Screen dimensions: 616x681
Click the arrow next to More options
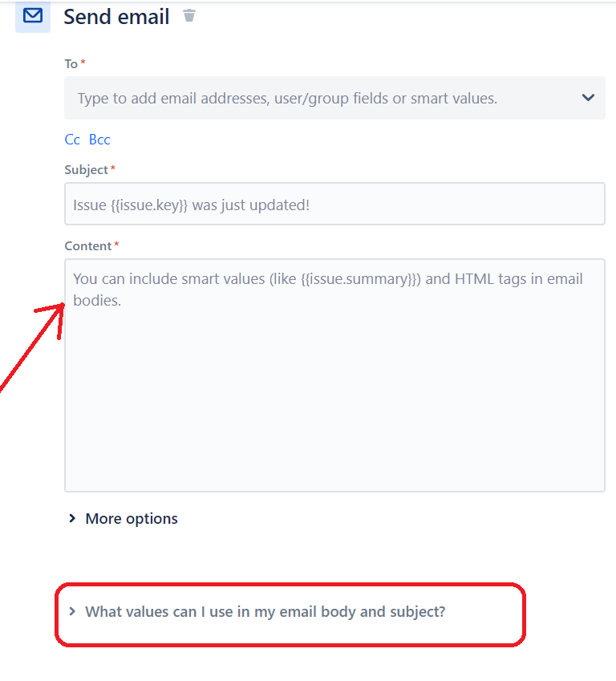point(71,518)
